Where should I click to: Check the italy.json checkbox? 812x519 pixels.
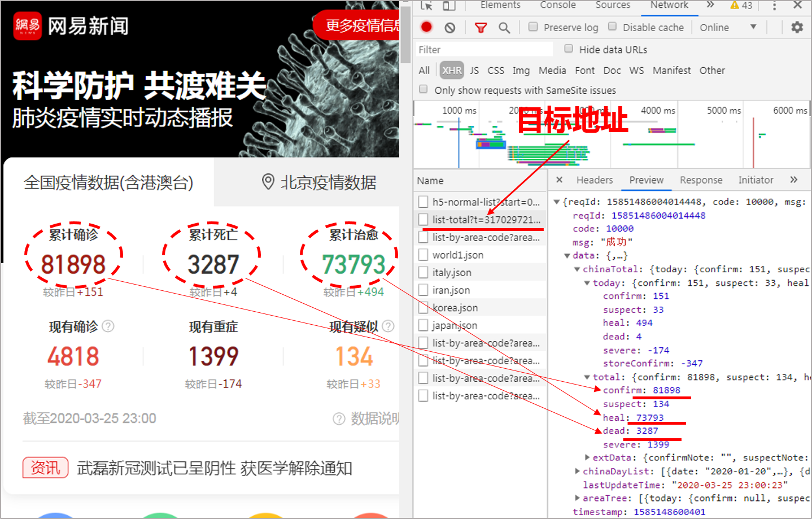click(x=423, y=272)
